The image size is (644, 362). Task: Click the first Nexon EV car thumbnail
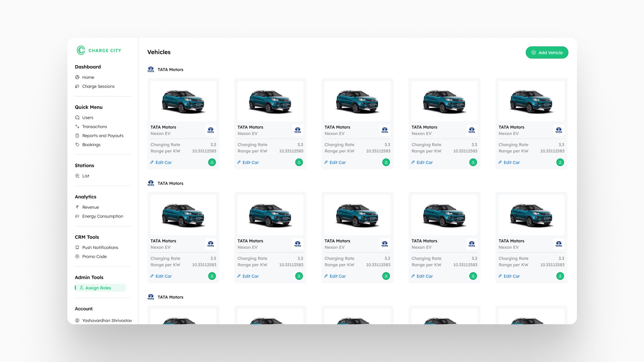(x=183, y=101)
